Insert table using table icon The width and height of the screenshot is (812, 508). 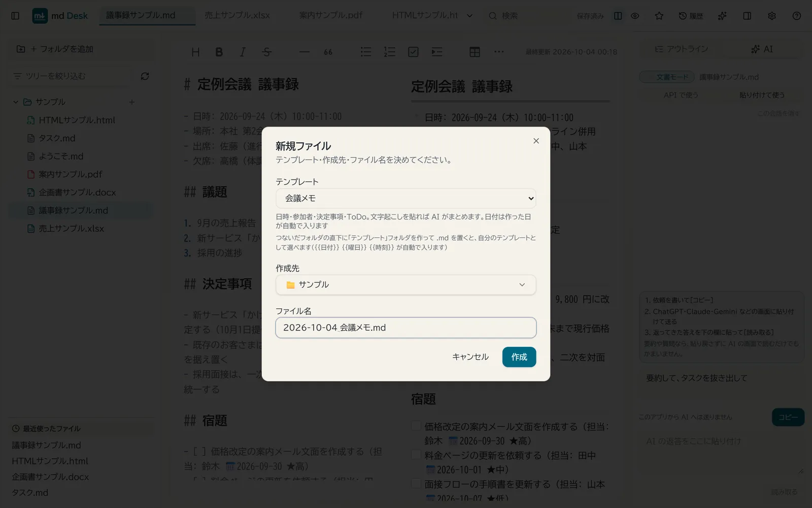tap(475, 52)
